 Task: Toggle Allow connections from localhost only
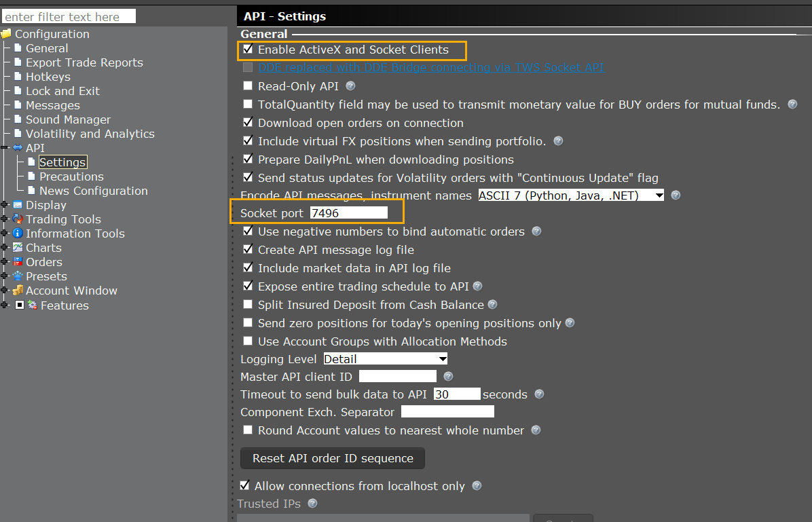point(245,486)
